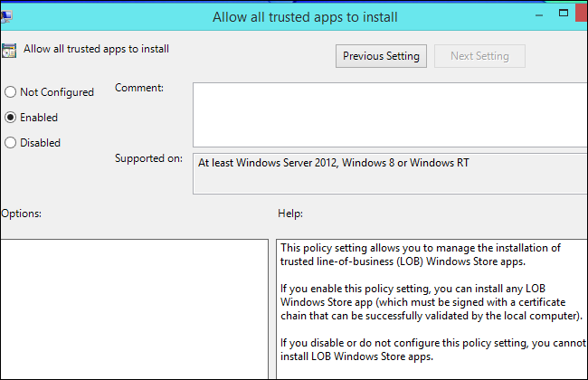This screenshot has height=380, width=588.
Task: Click the empty Options pane
Action: [x=134, y=309]
